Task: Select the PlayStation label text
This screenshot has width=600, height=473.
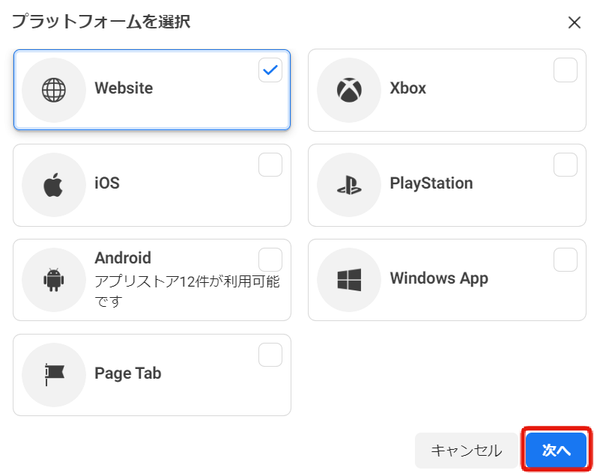Action: tap(431, 183)
